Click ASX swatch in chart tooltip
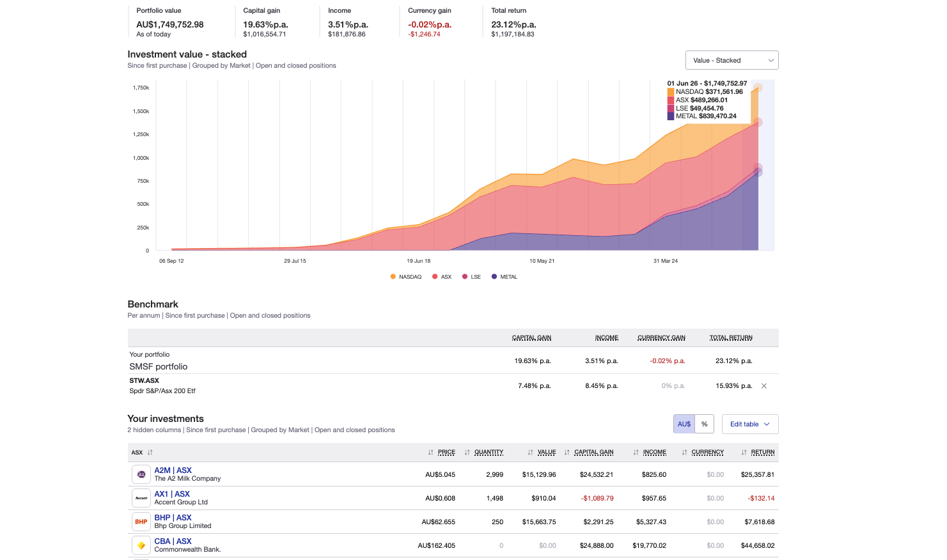 671,100
